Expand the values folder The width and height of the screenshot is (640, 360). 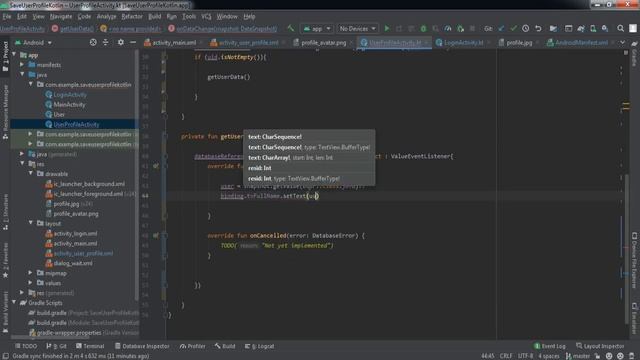point(31,283)
